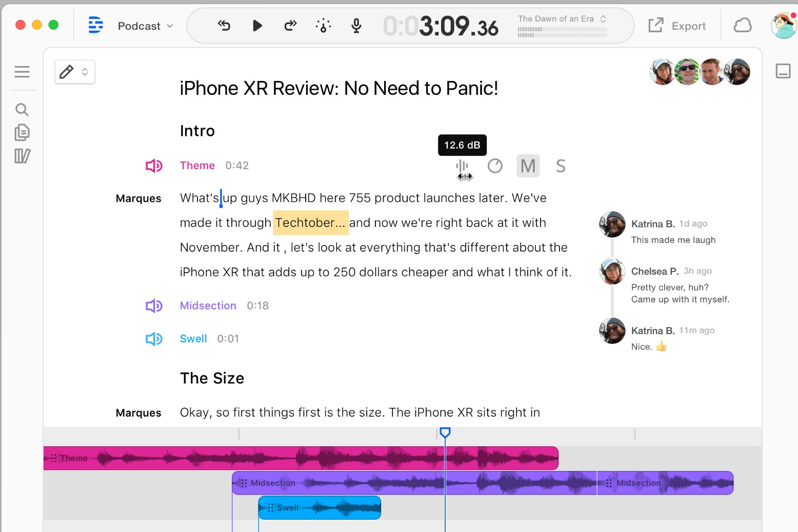798x532 pixels.
Task: Click the Midsection clip speaker icon
Action: pyautogui.click(x=154, y=306)
